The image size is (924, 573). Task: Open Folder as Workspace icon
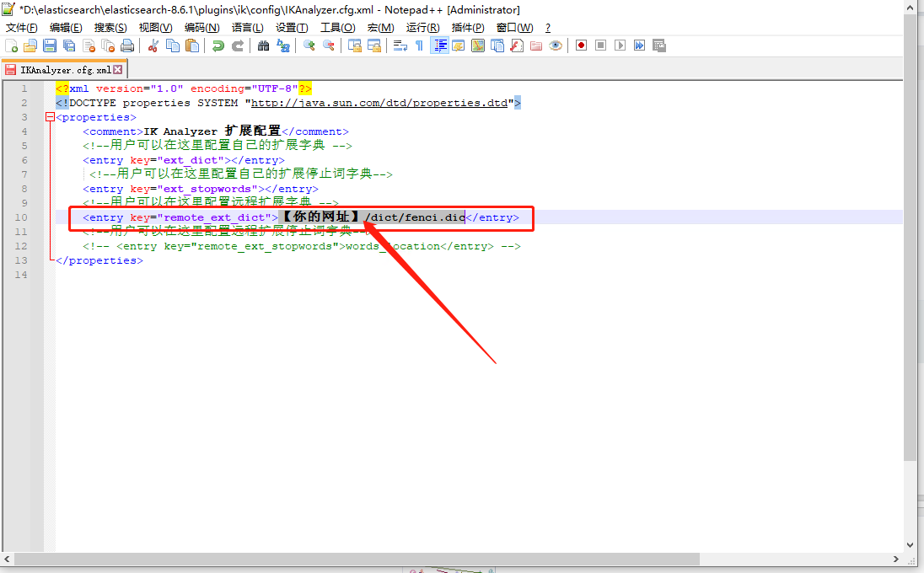pyautogui.click(x=536, y=46)
